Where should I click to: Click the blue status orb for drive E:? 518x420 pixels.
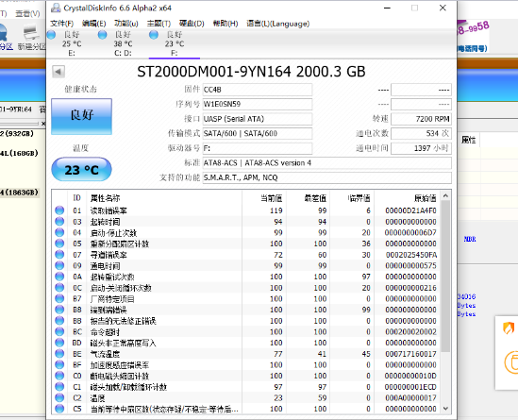tap(52, 34)
